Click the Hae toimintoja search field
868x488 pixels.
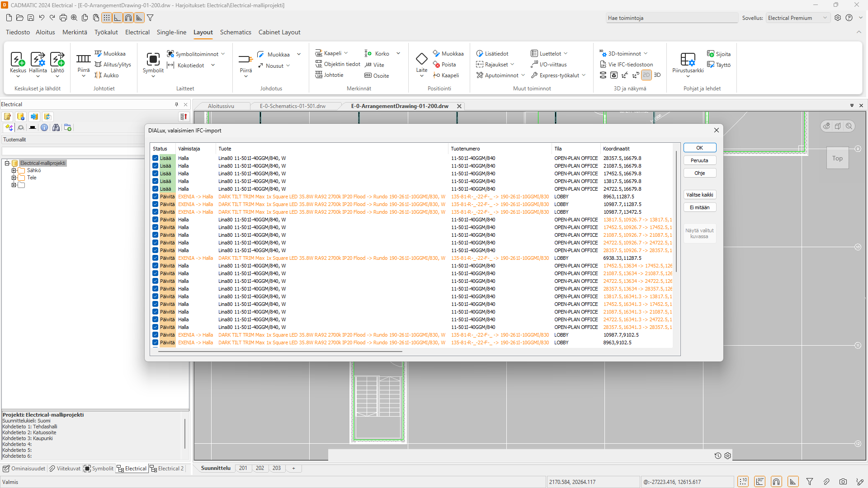[671, 18]
